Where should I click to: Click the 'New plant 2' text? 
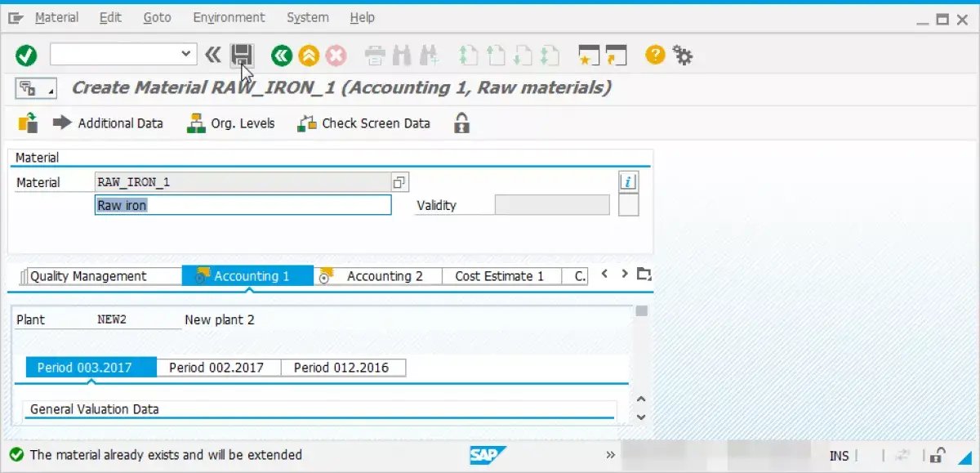click(220, 319)
